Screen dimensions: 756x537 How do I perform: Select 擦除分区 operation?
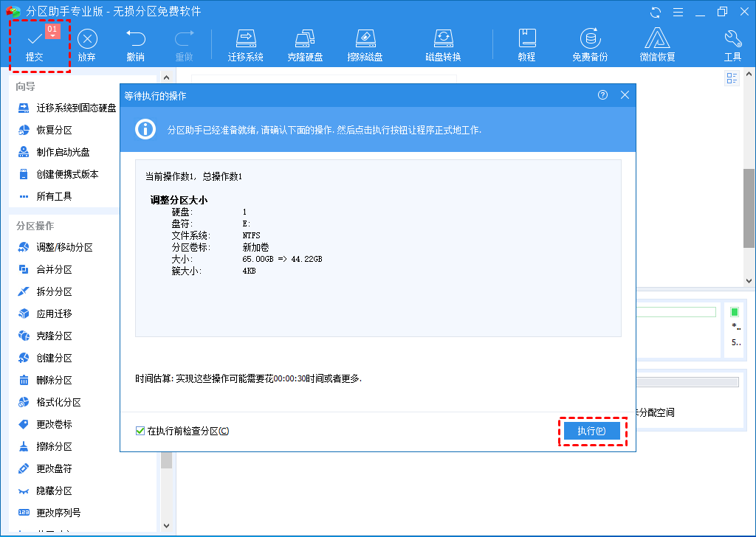click(45, 447)
